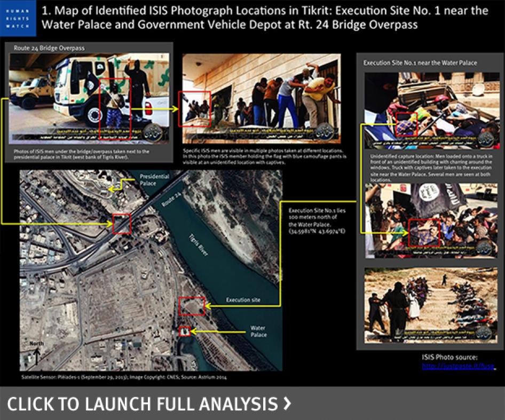Screen dimensions: 505x420
Task: Click the small red box at Water Palace
Action: [x=185, y=331]
